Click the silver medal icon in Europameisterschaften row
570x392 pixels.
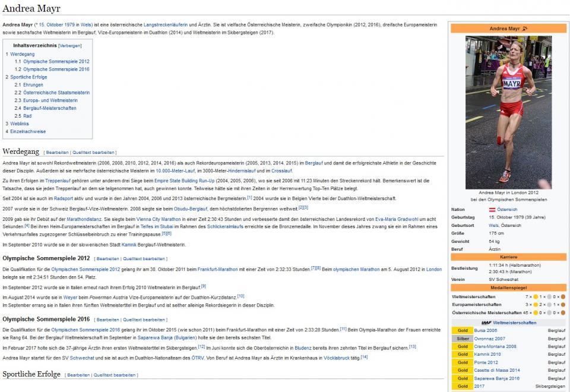549,305
